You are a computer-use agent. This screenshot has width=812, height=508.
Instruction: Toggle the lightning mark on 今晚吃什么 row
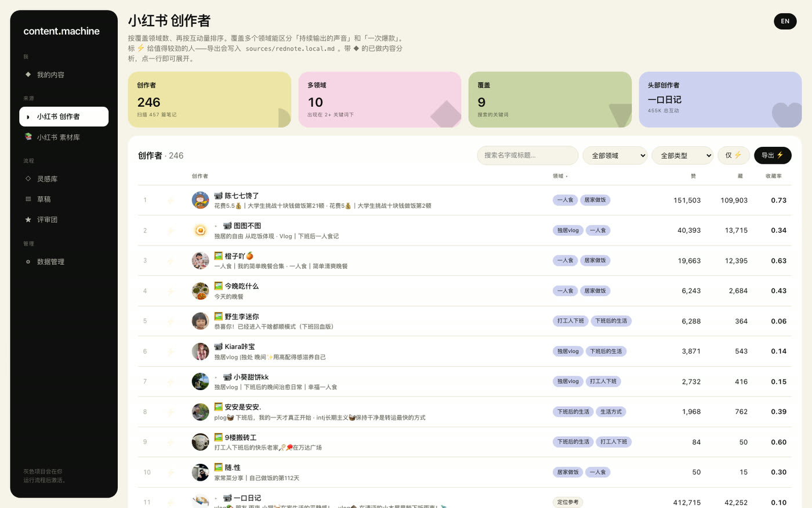[x=171, y=291]
